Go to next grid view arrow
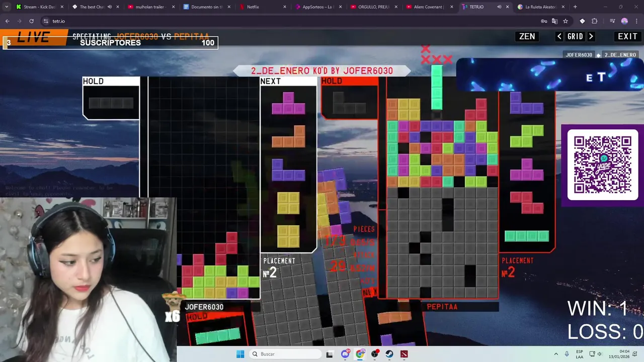This screenshot has width=644, height=362. point(591,36)
